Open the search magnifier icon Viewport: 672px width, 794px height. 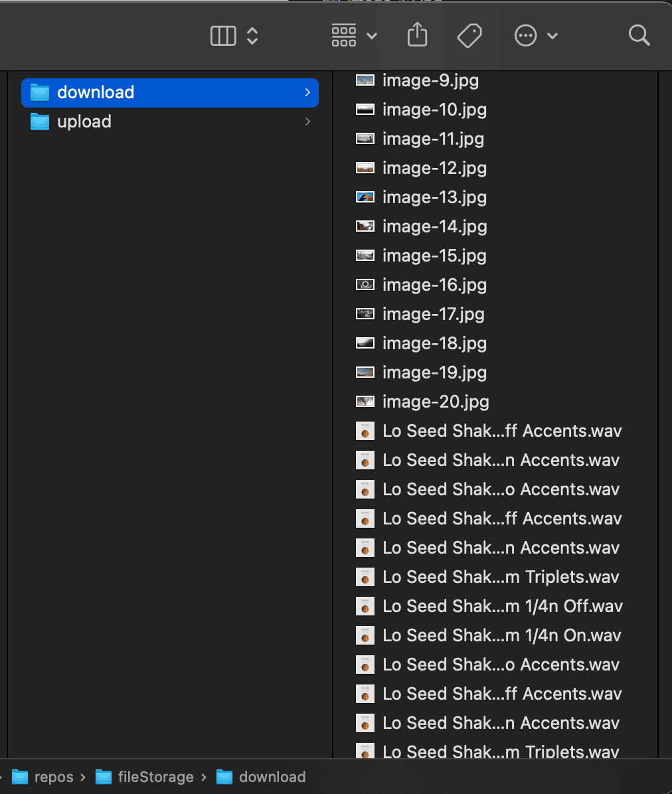(x=639, y=35)
